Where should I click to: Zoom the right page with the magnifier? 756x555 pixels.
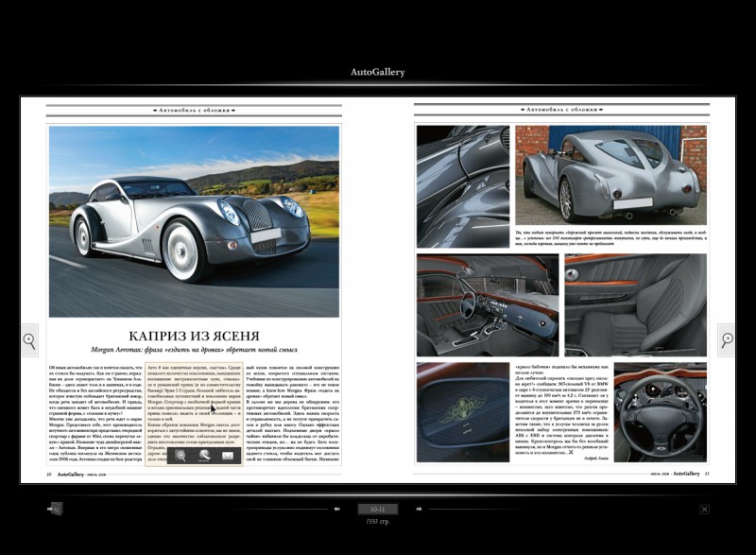click(727, 340)
